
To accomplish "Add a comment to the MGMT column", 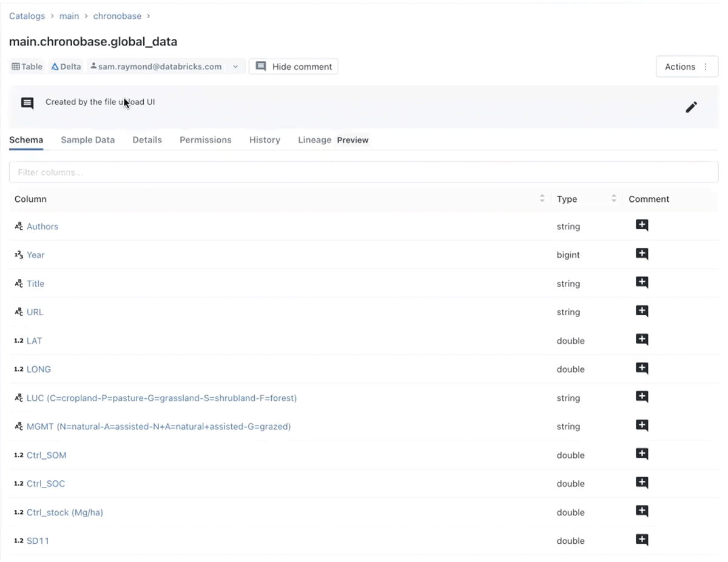I will [642, 426].
